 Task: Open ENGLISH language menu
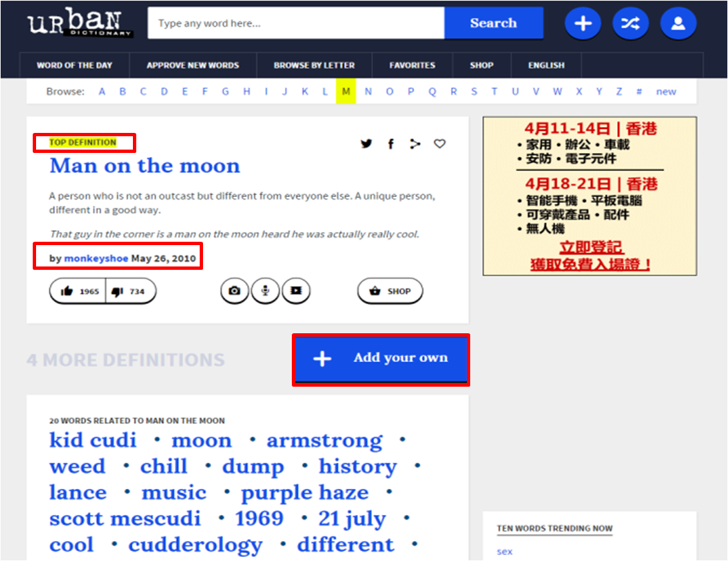point(546,65)
